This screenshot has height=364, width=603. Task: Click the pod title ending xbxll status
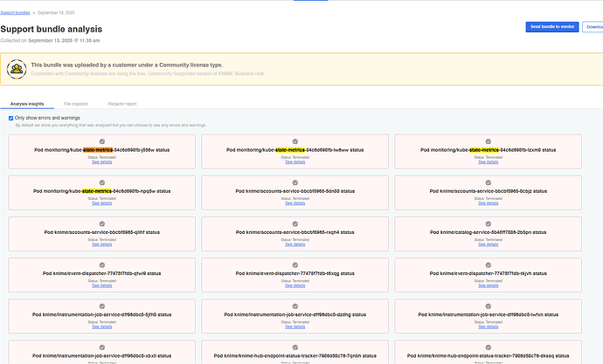(x=102, y=356)
